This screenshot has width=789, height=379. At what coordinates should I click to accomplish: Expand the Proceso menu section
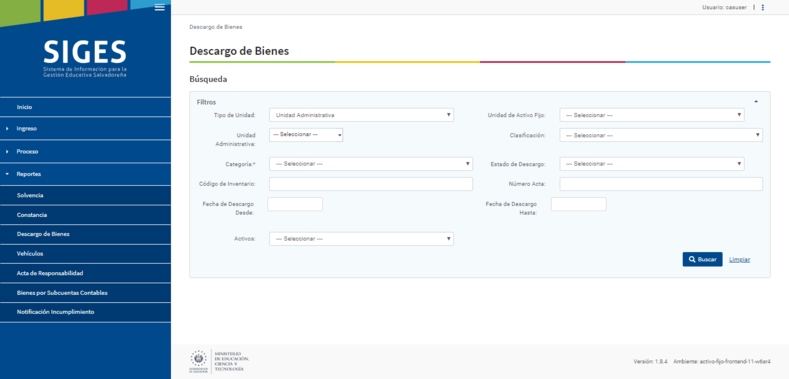point(85,151)
